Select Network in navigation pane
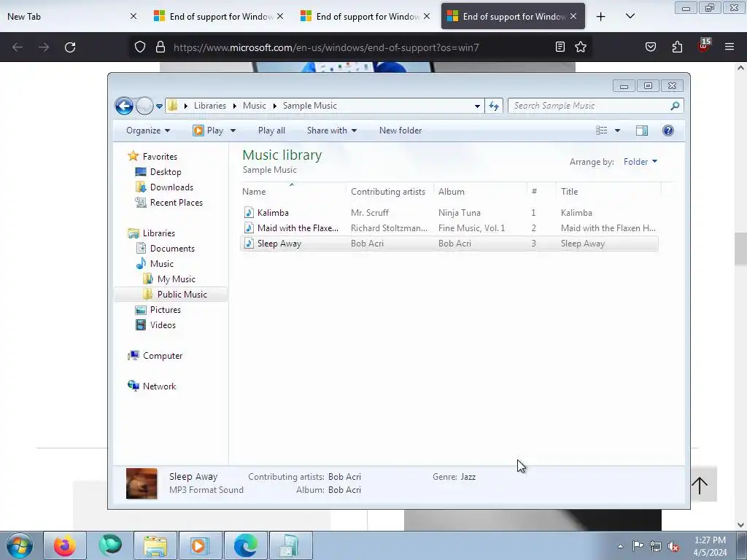This screenshot has width=747, height=560. [159, 386]
